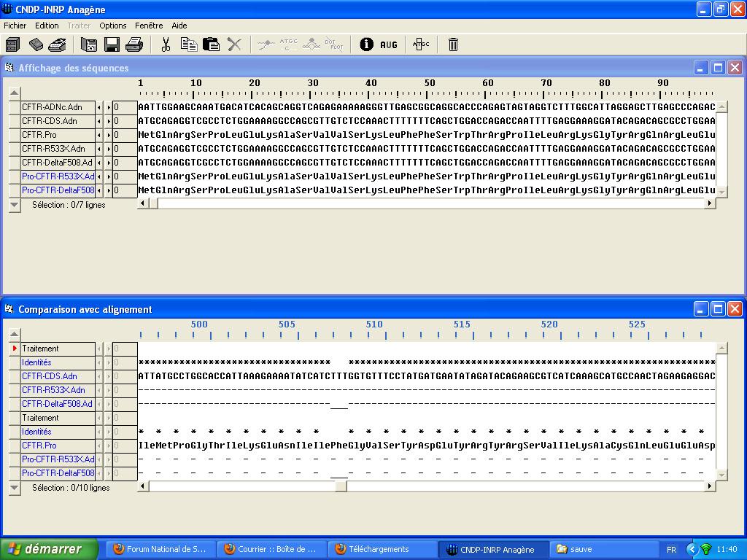747x560 pixels.
Task: Click the floppy disk save icon
Action: (112, 45)
